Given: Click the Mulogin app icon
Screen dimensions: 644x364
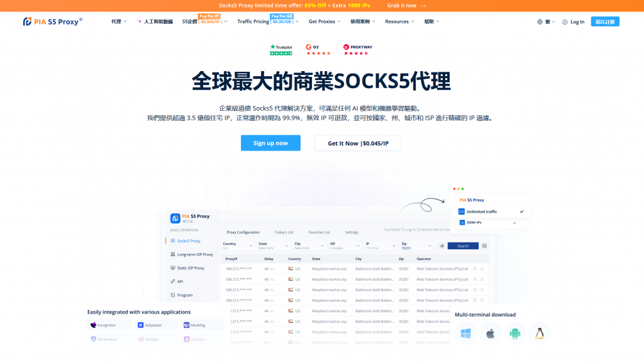Looking at the screenshot, I should click(x=140, y=339).
